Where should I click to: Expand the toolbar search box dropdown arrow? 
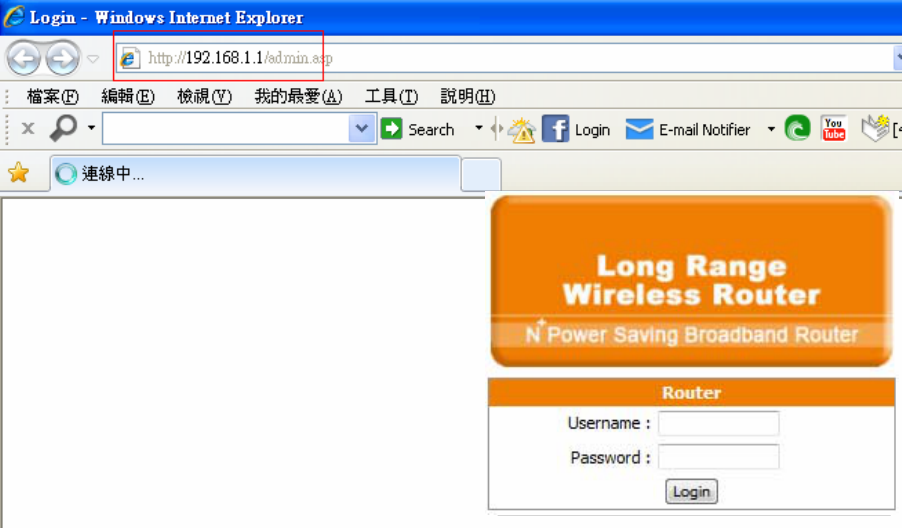pyautogui.click(x=362, y=128)
